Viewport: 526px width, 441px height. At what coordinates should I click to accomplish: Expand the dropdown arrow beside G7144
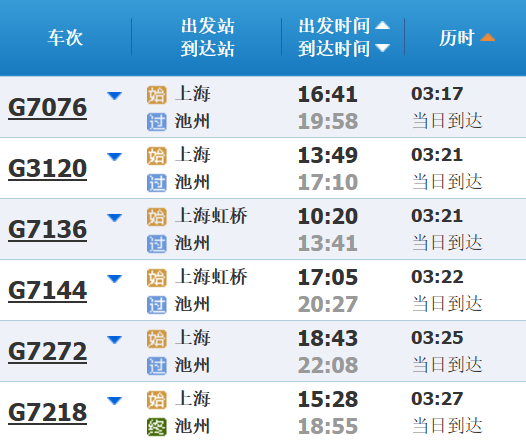coord(114,279)
